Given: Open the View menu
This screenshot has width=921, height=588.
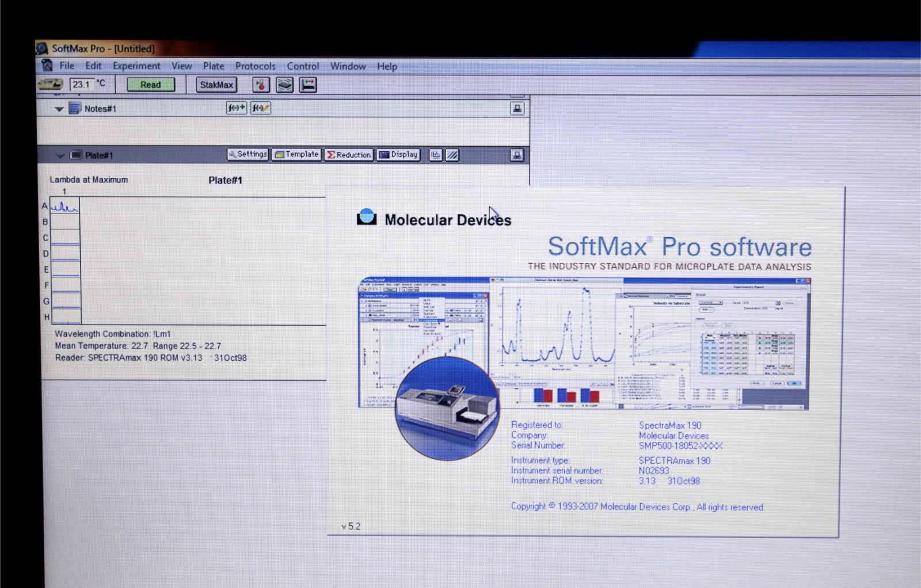Looking at the screenshot, I should (x=181, y=66).
